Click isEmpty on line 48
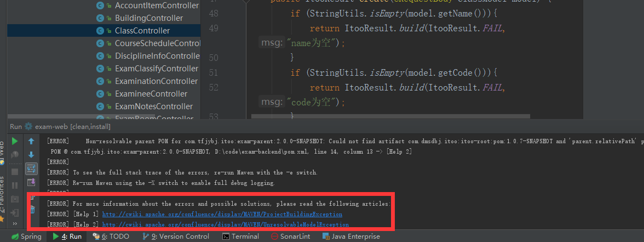 [387, 14]
